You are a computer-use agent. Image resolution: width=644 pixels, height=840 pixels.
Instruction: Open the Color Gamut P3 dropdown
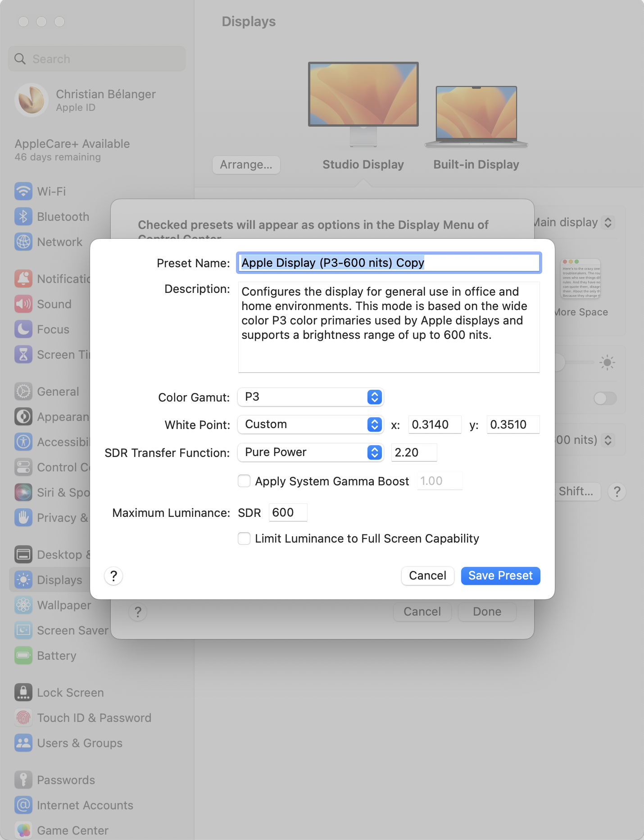pyautogui.click(x=311, y=397)
